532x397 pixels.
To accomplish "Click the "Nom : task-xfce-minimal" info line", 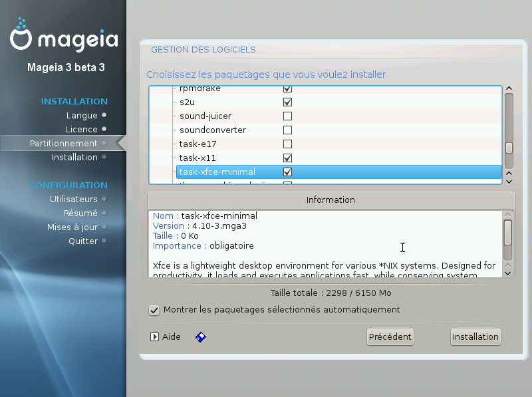I will (x=205, y=216).
